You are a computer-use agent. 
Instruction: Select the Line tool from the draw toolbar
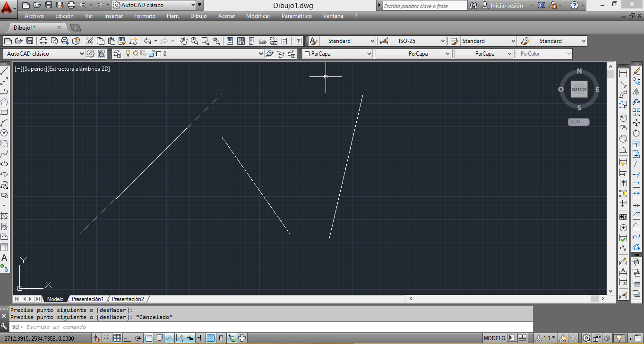[x=6, y=71]
